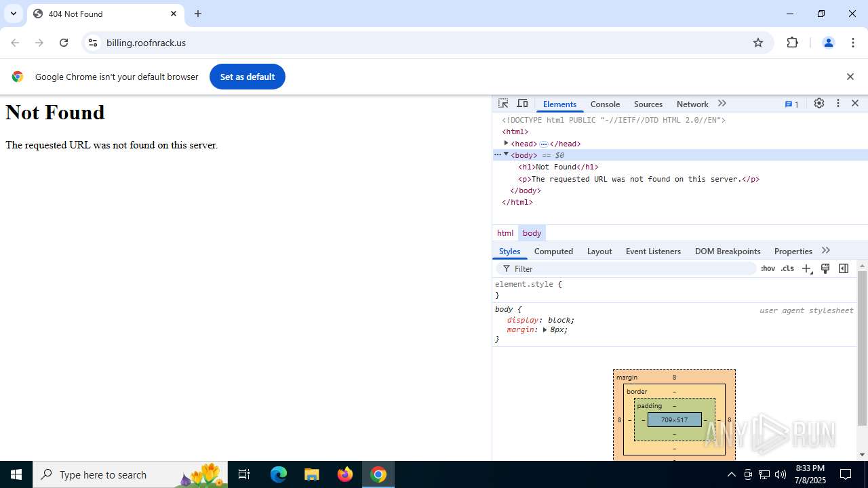The height and width of the screenshot is (488, 868).
Task: Open Task View in taskbar
Action: (244, 474)
